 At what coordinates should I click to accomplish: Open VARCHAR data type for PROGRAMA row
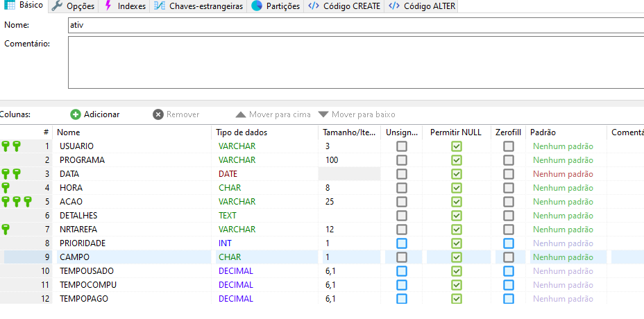264,160
